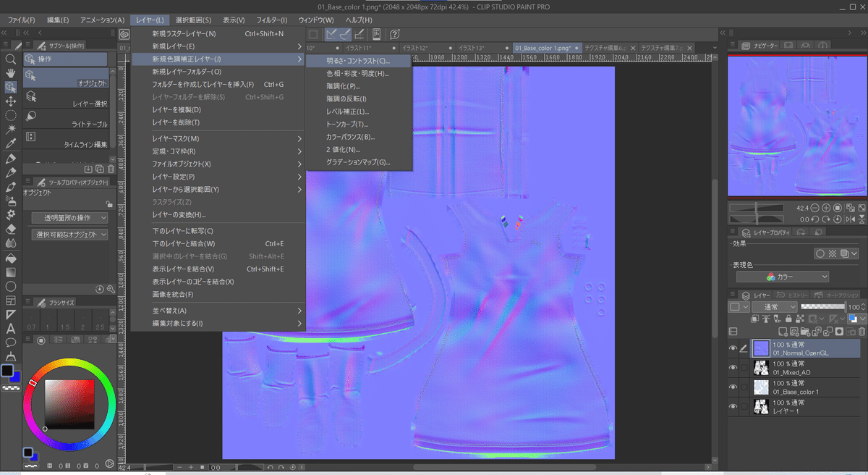
Task: Delete sub tool with sub tool panel trash icon
Action: click(111, 169)
